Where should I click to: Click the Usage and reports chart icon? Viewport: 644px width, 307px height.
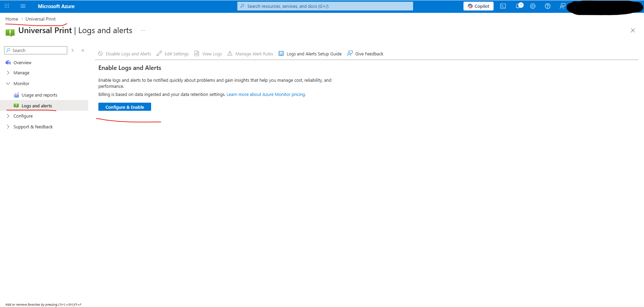point(16,95)
